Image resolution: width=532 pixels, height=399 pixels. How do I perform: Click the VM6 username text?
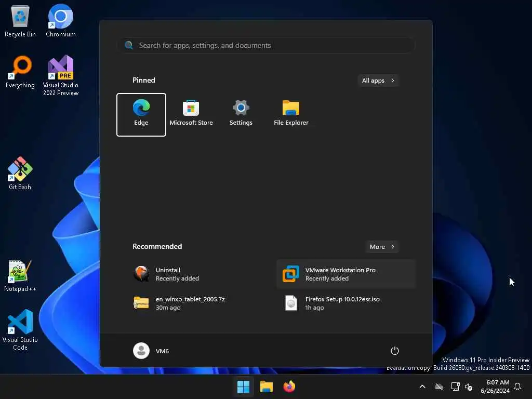[x=162, y=351]
